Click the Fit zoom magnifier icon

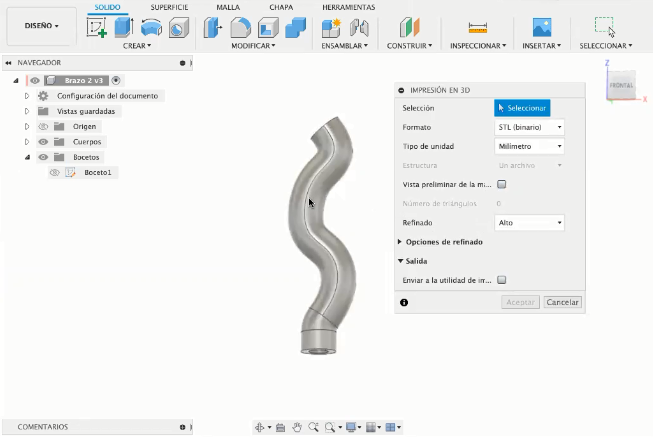point(330,427)
